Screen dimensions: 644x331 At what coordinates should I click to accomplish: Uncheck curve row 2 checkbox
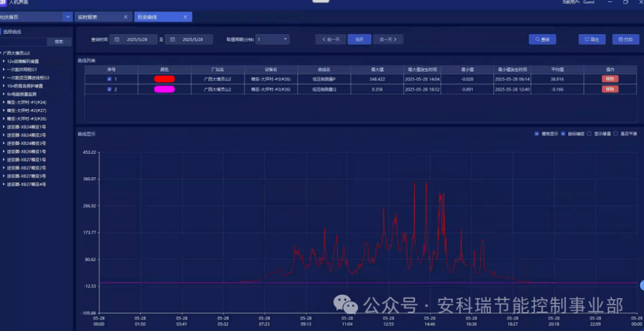[109, 89]
